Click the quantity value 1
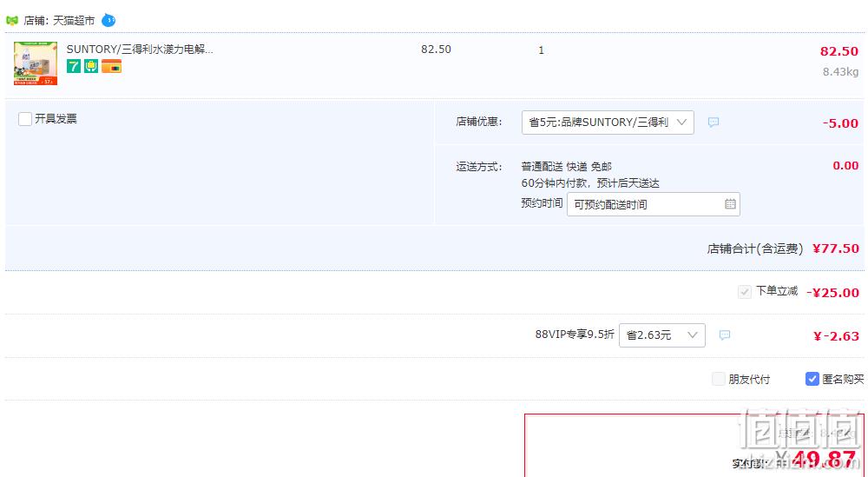This screenshot has height=477, width=868. click(541, 50)
